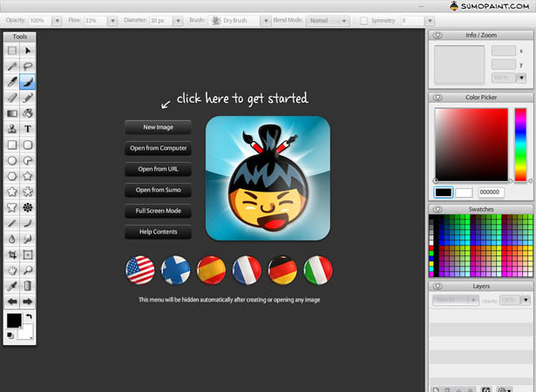Click the red color gradient field
The height and width of the screenshot is (392, 536).
472,145
